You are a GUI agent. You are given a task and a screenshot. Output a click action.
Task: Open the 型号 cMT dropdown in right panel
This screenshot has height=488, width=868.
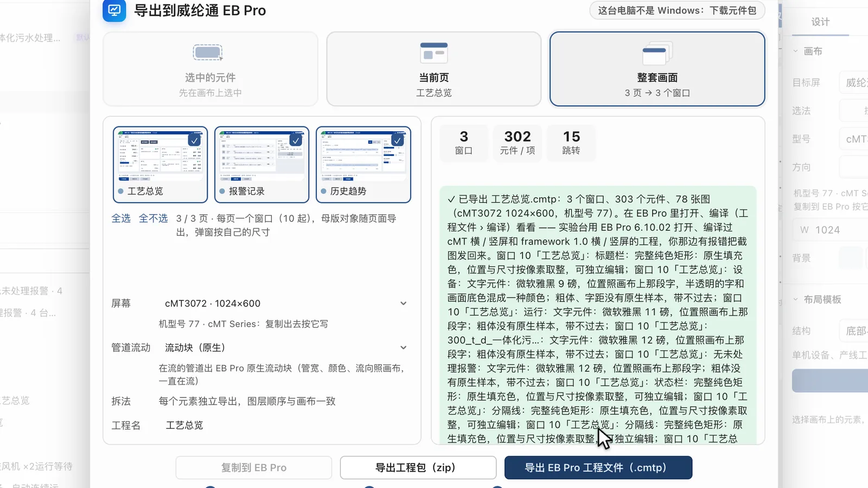coord(854,139)
